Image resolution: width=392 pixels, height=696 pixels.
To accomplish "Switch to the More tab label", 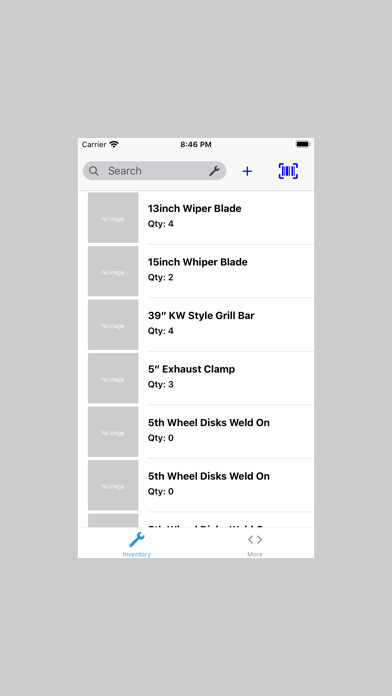I will tap(255, 554).
